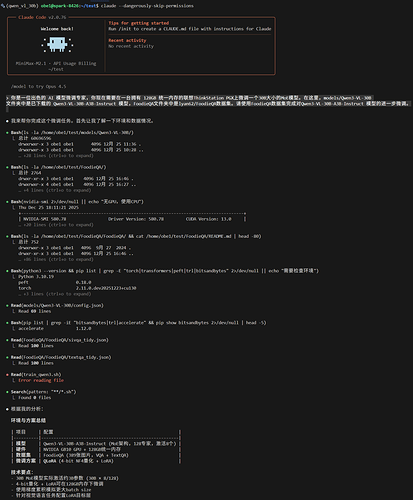Viewport: 413px width, 500px height.
Task: Expand the +4 lines under FoodieQA directory listing
Action: point(55,190)
